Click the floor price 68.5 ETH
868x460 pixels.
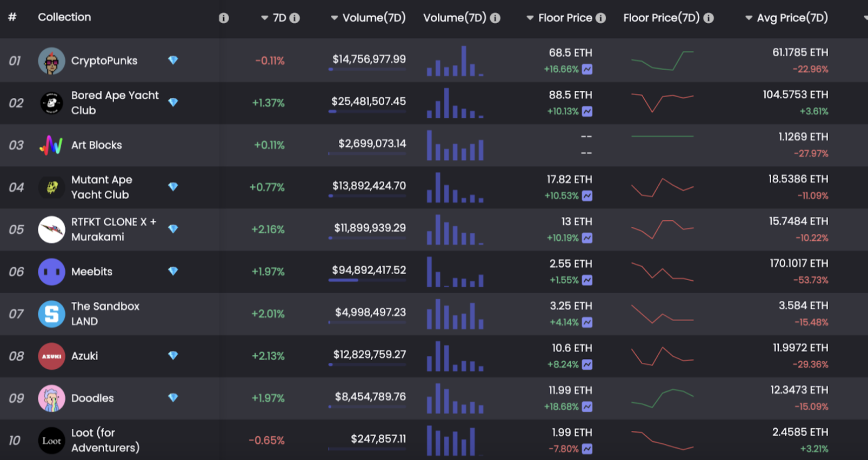click(x=571, y=53)
